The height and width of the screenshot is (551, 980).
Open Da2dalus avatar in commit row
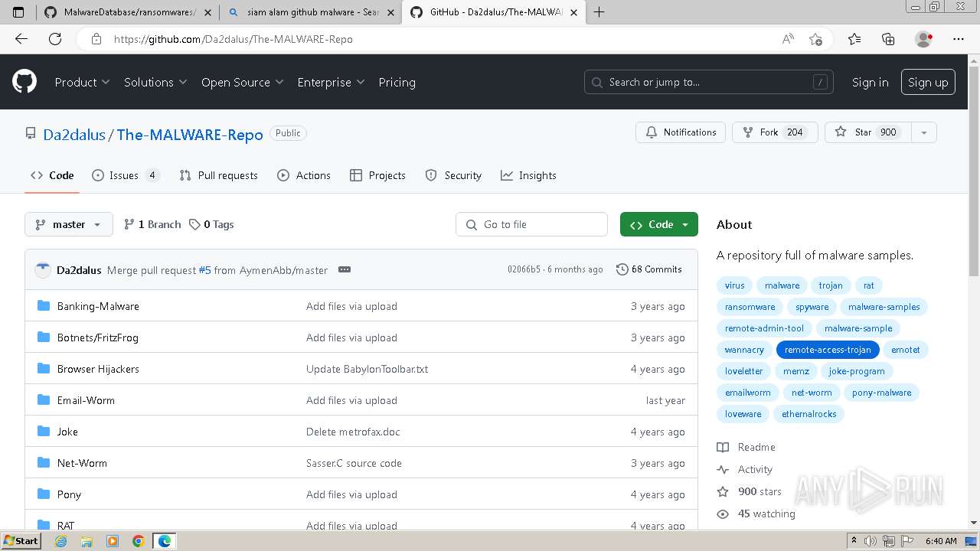coord(43,269)
